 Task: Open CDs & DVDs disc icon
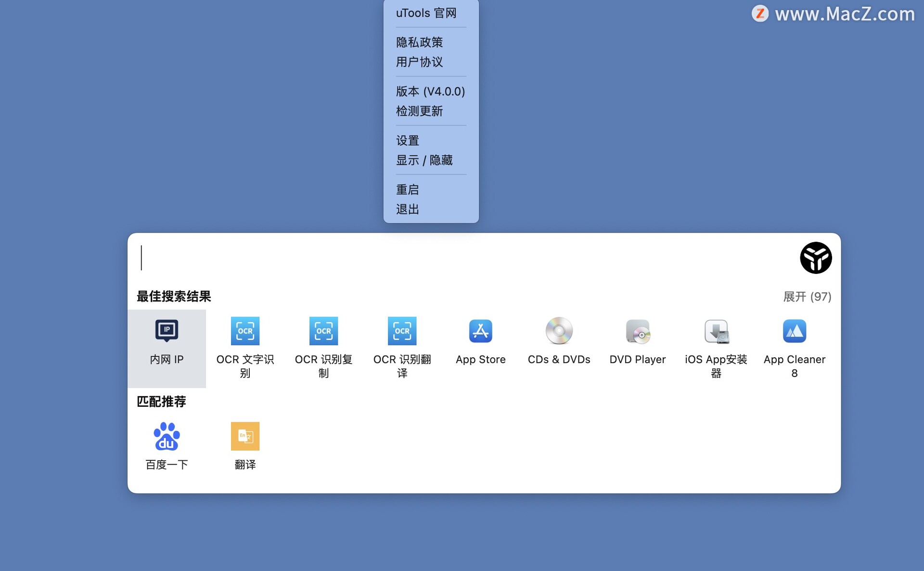(x=559, y=331)
